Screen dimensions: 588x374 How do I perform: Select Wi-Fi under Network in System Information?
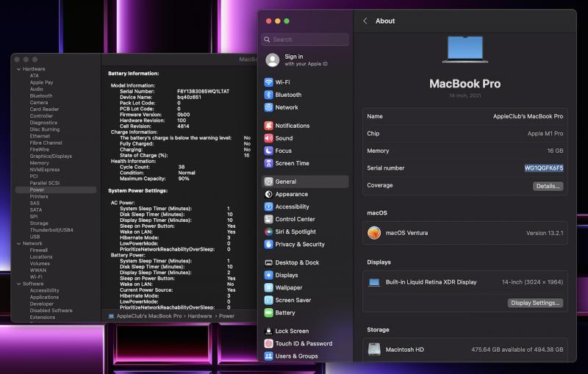click(36, 277)
